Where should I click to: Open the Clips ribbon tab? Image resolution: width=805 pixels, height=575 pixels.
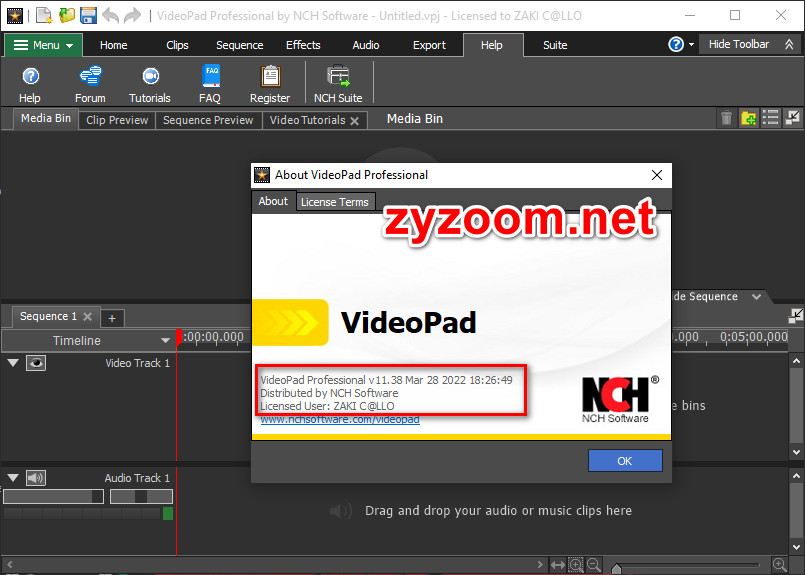point(177,45)
